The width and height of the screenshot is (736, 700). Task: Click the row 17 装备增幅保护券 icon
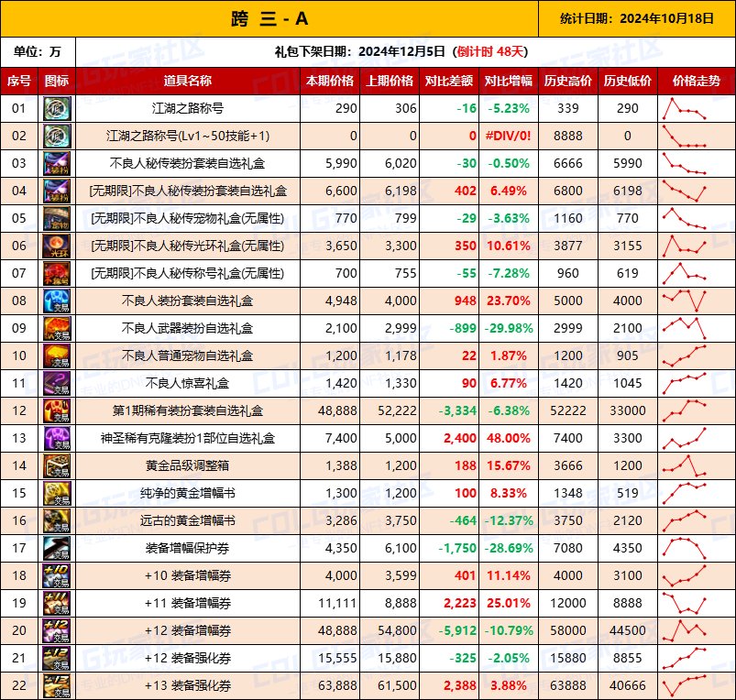57,548
